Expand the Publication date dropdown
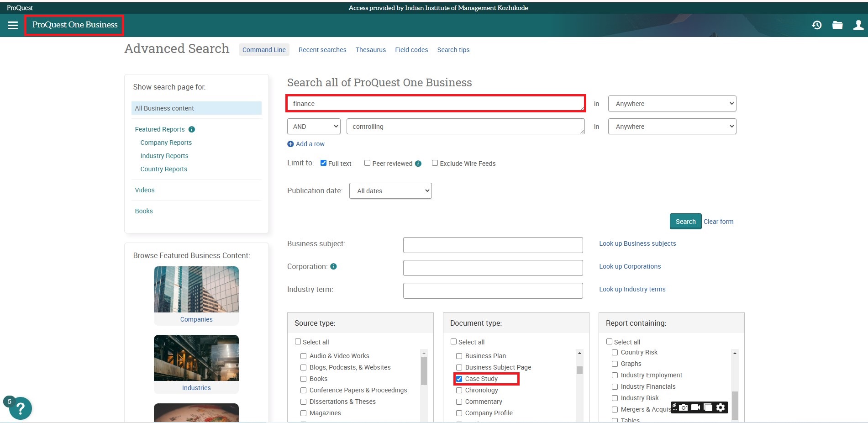The width and height of the screenshot is (868, 423). click(x=390, y=191)
